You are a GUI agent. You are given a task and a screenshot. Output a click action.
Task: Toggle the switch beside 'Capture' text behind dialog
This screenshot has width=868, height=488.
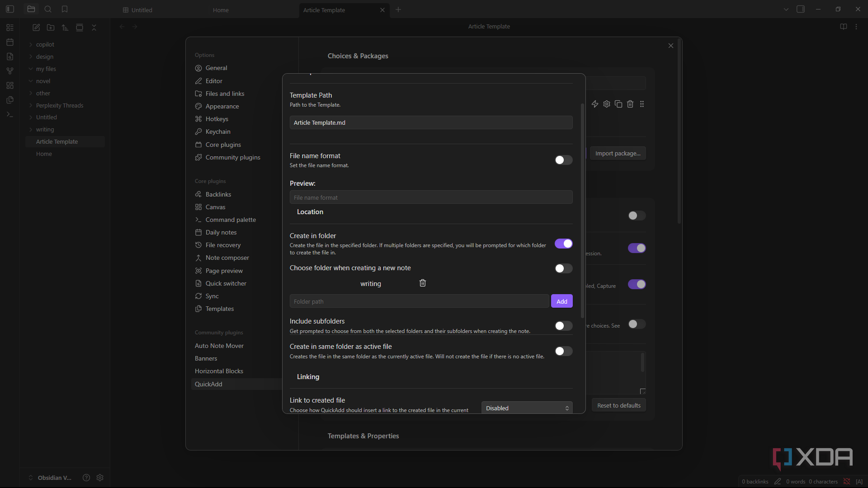click(x=637, y=284)
